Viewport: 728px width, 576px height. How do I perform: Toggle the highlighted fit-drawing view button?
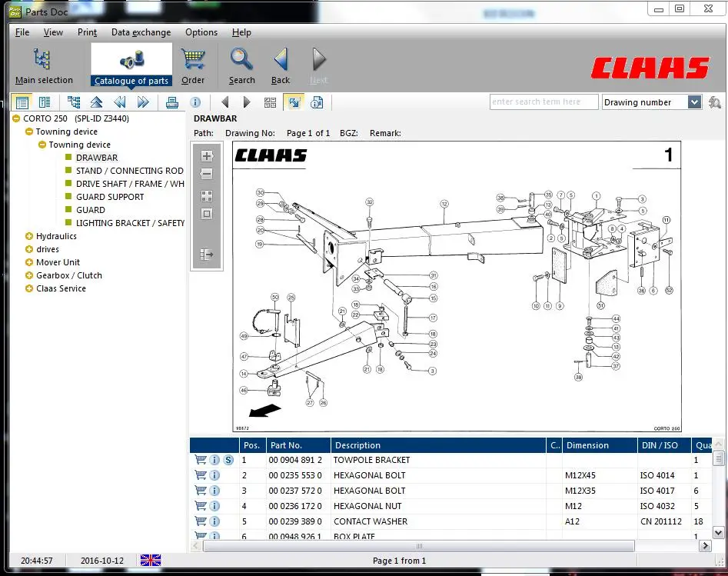click(x=293, y=102)
